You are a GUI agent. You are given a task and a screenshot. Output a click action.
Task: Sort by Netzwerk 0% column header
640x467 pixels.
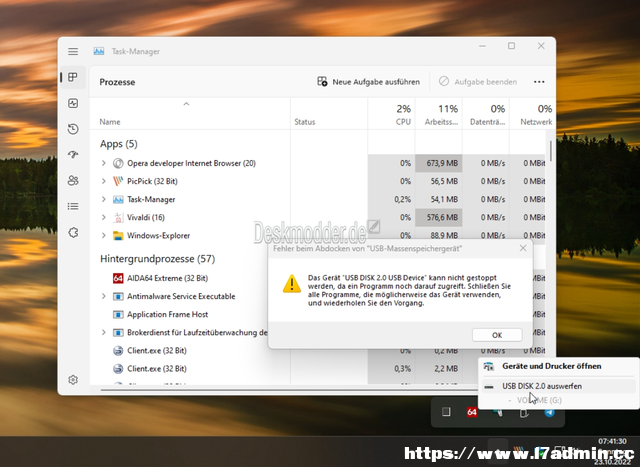[x=532, y=114]
